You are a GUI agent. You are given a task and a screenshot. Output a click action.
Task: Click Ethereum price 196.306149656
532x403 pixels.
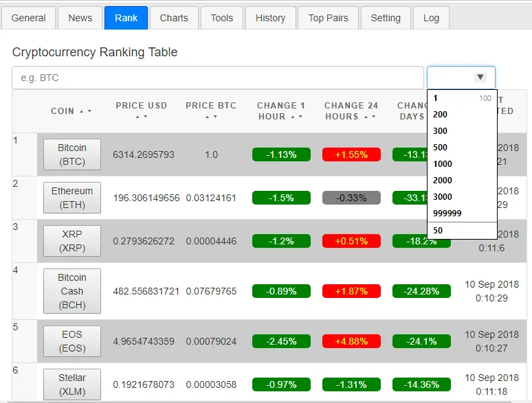click(146, 198)
